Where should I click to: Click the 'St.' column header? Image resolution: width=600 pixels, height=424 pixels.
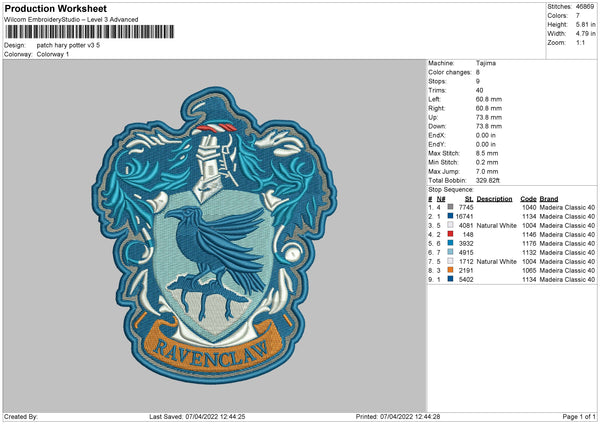tap(469, 199)
